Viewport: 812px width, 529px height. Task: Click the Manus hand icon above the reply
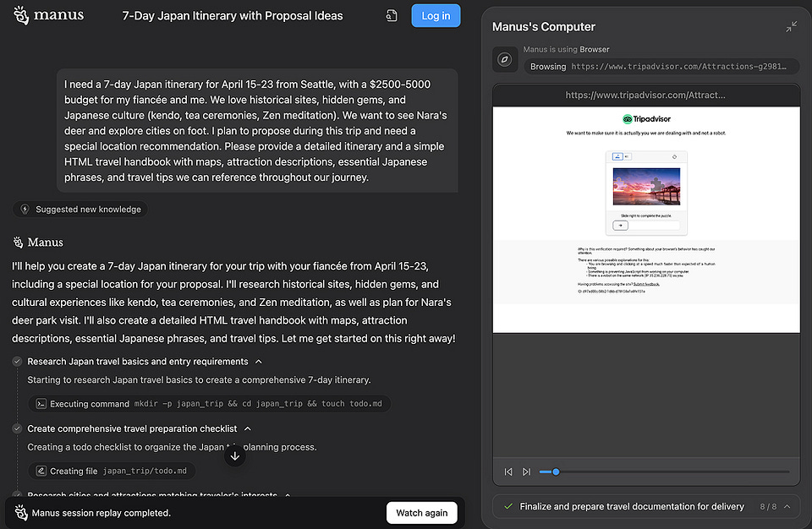(x=18, y=242)
